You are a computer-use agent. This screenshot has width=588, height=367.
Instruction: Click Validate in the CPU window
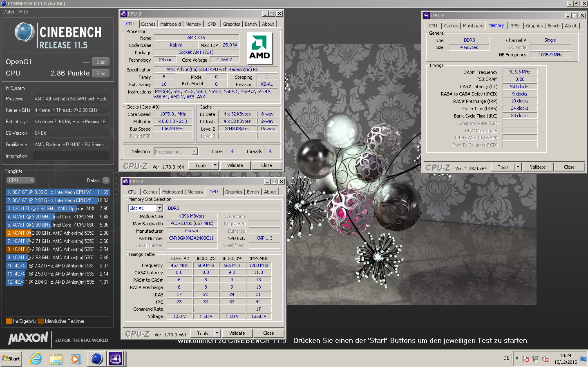[x=235, y=165]
